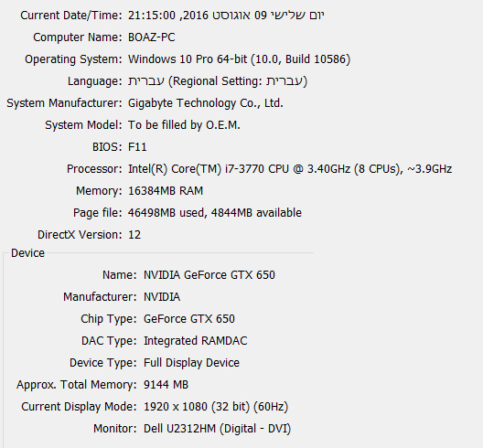Click the System Model value text
The image size is (483, 448).
[x=184, y=125]
